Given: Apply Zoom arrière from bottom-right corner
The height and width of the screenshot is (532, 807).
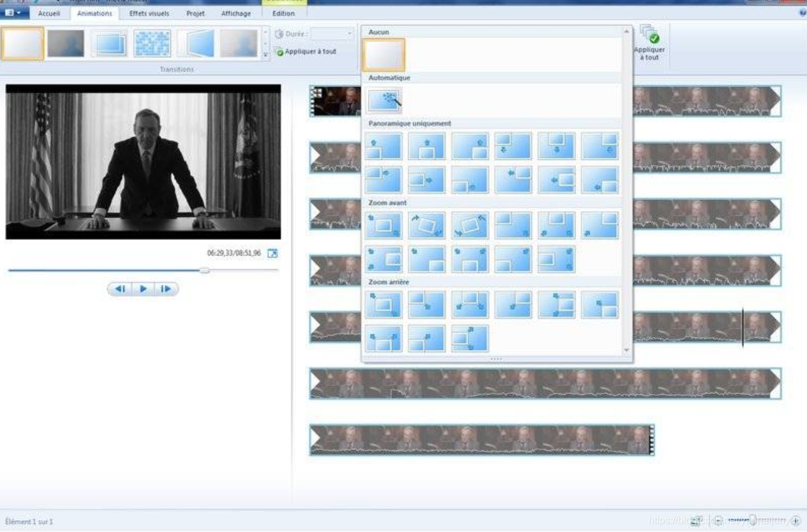Looking at the screenshot, I should tap(600, 305).
